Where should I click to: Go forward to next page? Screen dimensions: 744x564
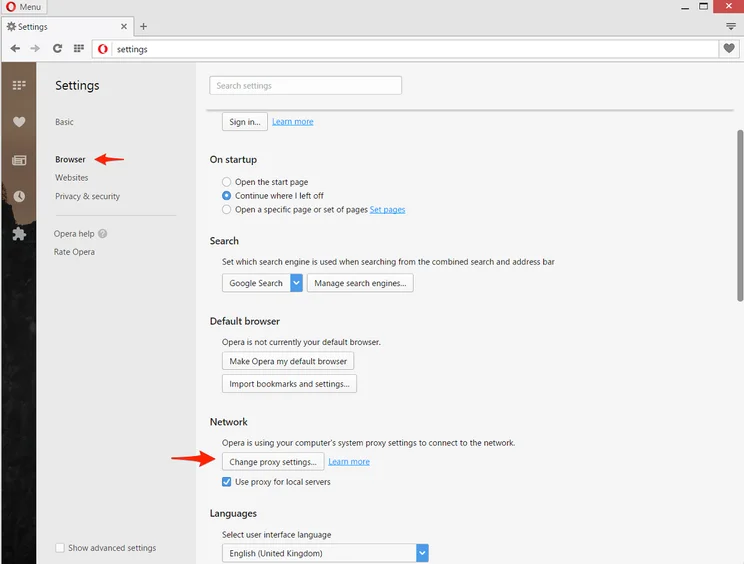(35, 48)
